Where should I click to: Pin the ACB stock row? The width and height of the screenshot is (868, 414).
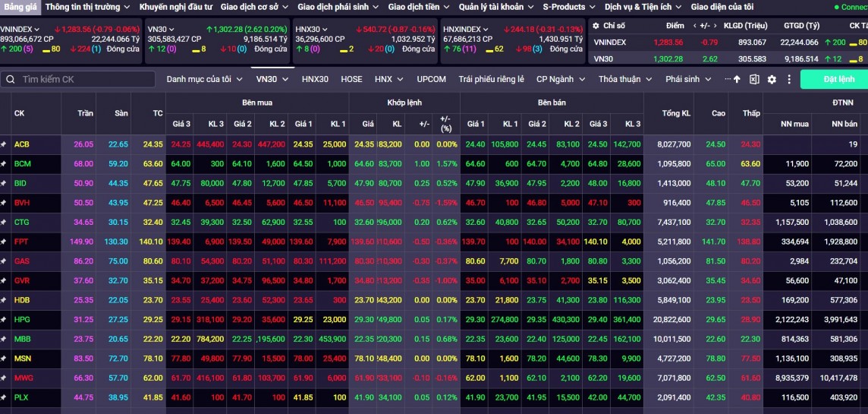[4, 144]
